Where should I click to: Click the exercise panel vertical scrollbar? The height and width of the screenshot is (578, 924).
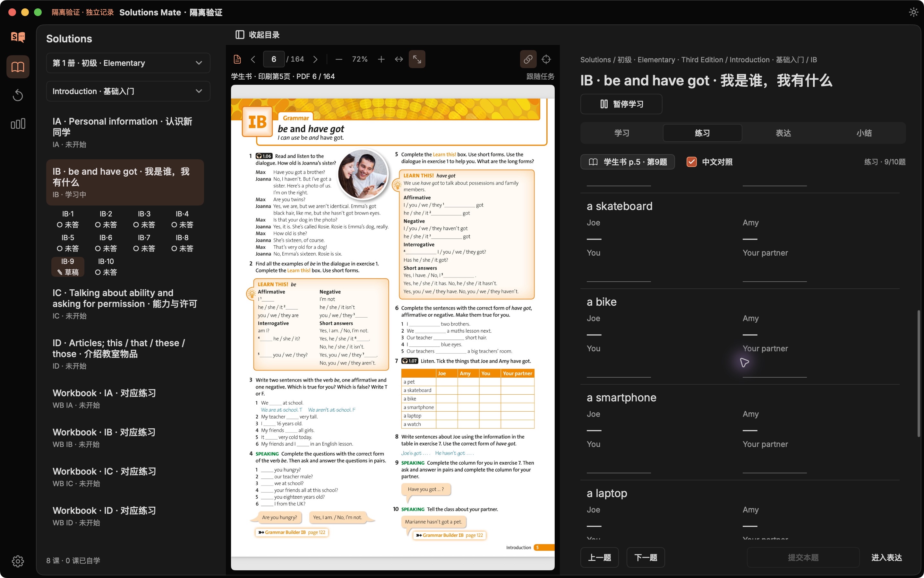[x=919, y=373]
